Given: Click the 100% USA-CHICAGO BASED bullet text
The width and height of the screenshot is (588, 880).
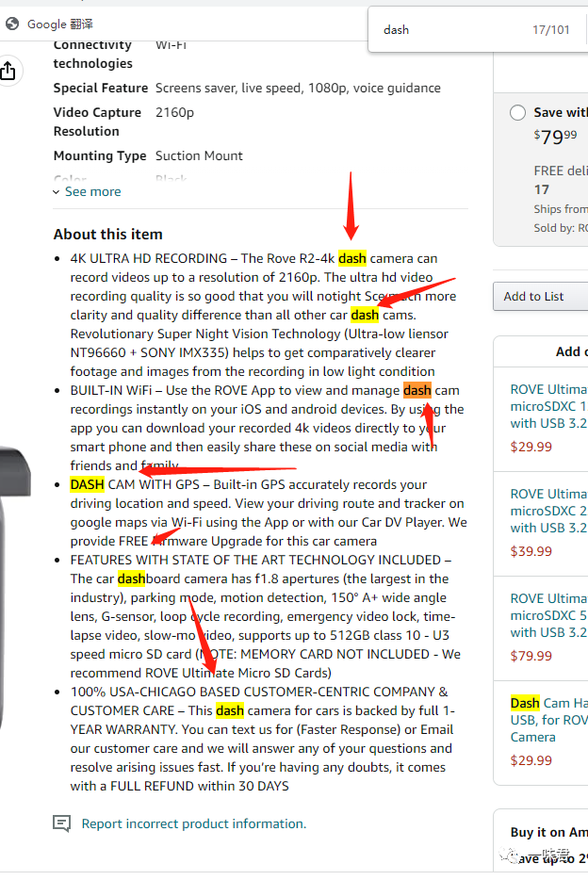Looking at the screenshot, I should tap(263, 739).
